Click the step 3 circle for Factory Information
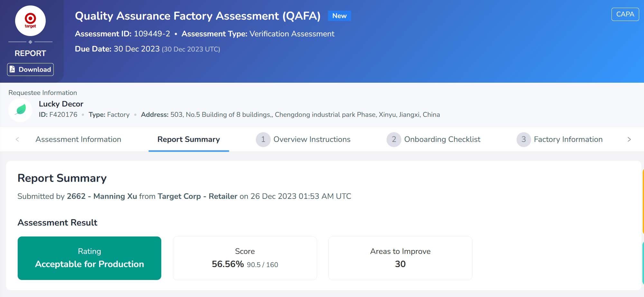 click(524, 139)
